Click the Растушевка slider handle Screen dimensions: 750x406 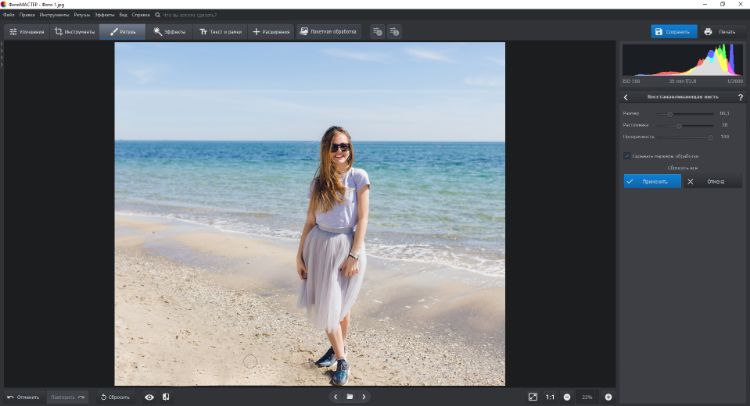click(x=681, y=125)
